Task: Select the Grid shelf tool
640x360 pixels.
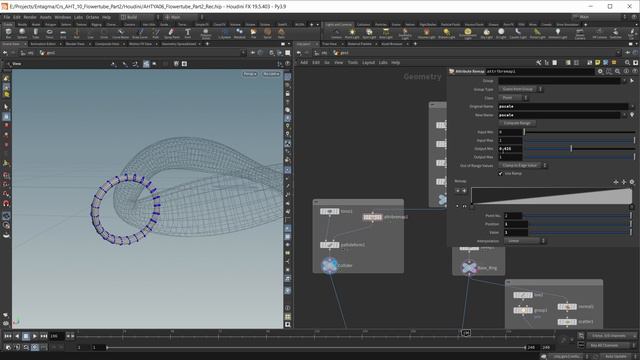Action: coord(63,33)
